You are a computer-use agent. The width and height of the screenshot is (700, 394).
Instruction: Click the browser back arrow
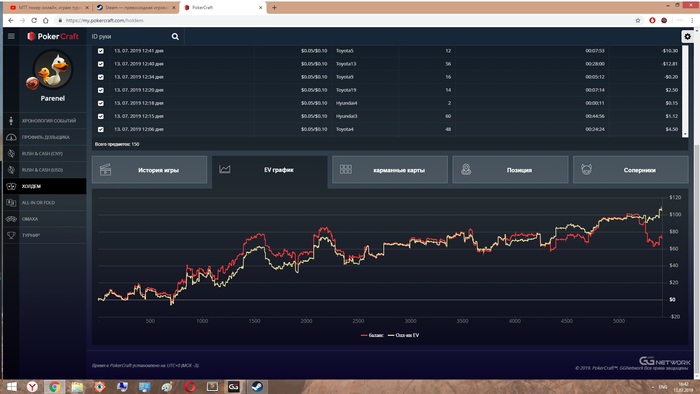pyautogui.click(x=11, y=21)
